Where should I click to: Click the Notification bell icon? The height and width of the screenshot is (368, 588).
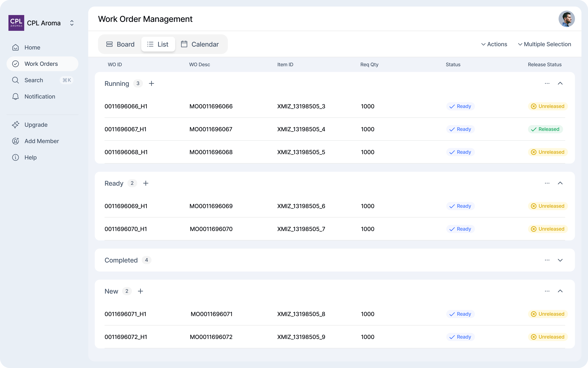[x=16, y=96]
